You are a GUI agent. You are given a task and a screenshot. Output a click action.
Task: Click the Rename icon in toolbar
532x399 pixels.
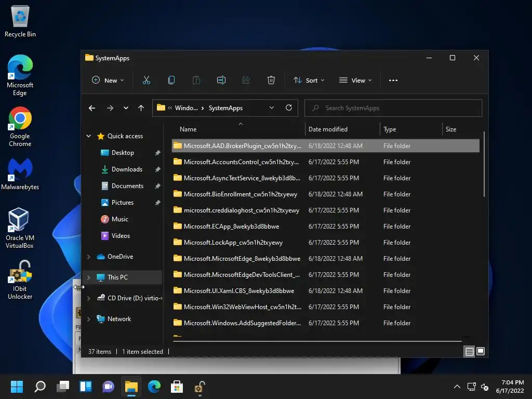[221, 81]
